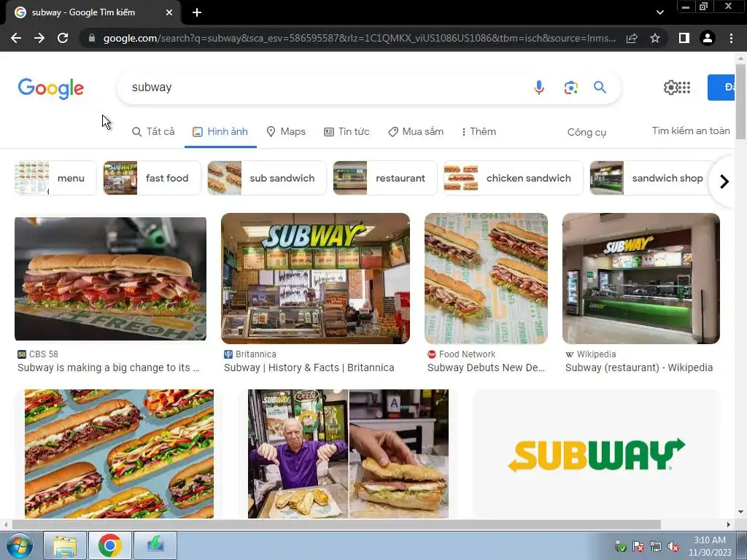Select the restaurant filter chip
The width and height of the screenshot is (747, 560).
coord(385,178)
